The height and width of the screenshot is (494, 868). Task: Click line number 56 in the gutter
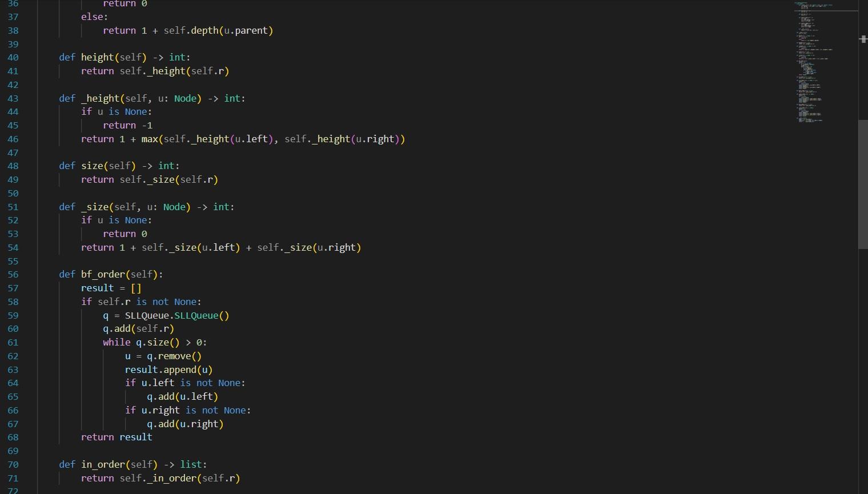click(13, 275)
